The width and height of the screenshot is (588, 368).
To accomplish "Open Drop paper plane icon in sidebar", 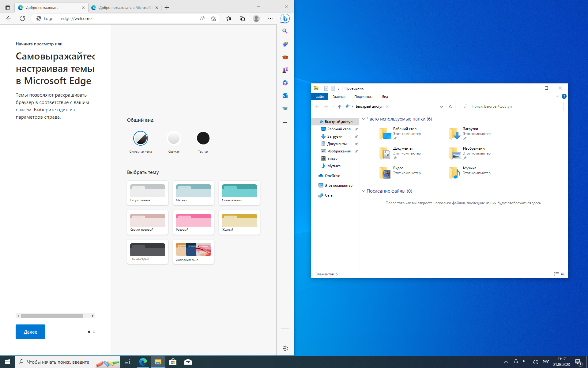I will 285,109.
